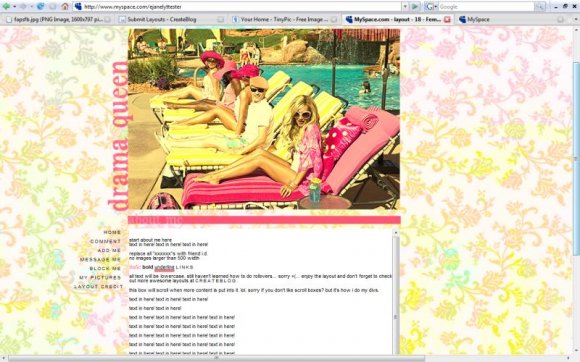
Task: Click the MESSAGE ME link
Action: pos(101,260)
